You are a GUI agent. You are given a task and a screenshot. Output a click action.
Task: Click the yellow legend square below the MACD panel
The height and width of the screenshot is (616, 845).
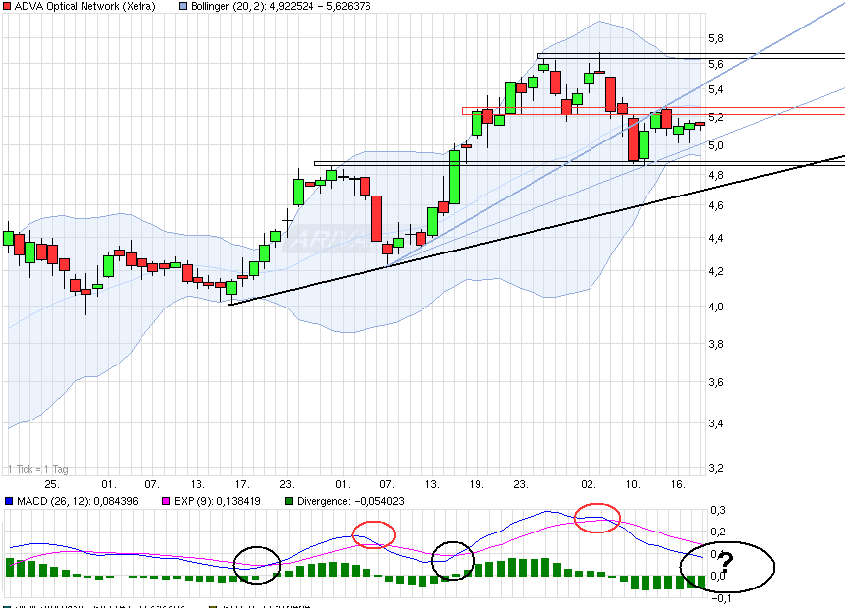[x=212, y=606]
